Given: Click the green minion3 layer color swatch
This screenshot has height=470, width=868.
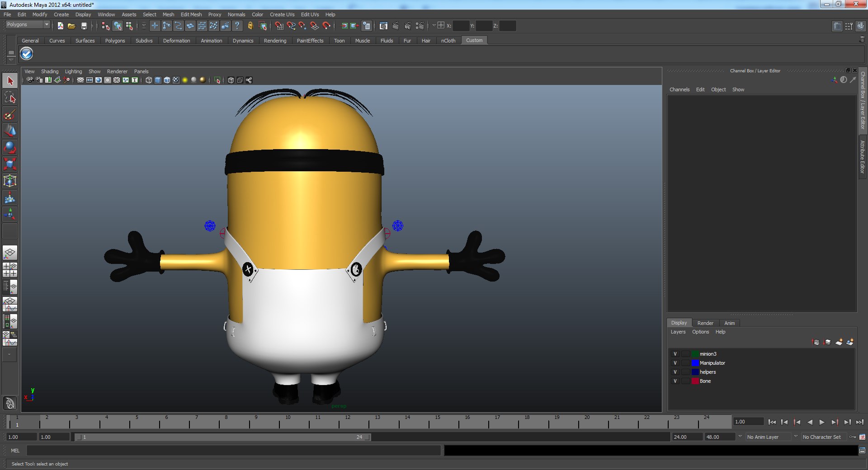Looking at the screenshot, I should pyautogui.click(x=695, y=354).
